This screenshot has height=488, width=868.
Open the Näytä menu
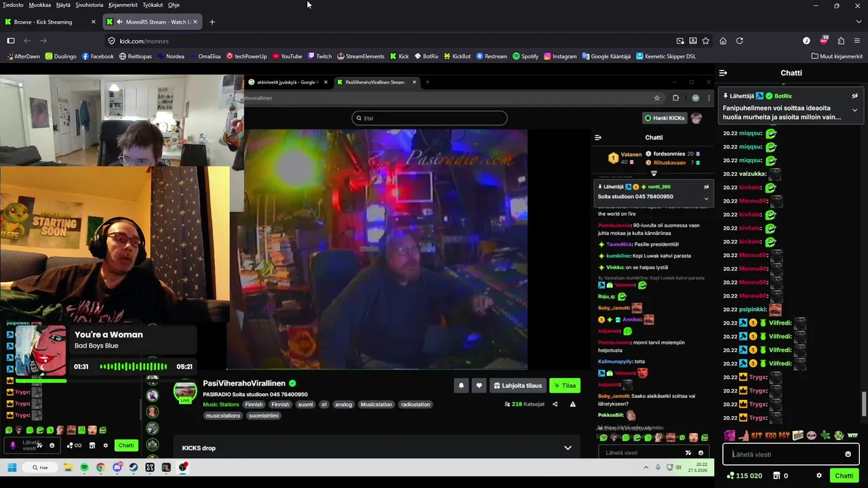tap(63, 5)
